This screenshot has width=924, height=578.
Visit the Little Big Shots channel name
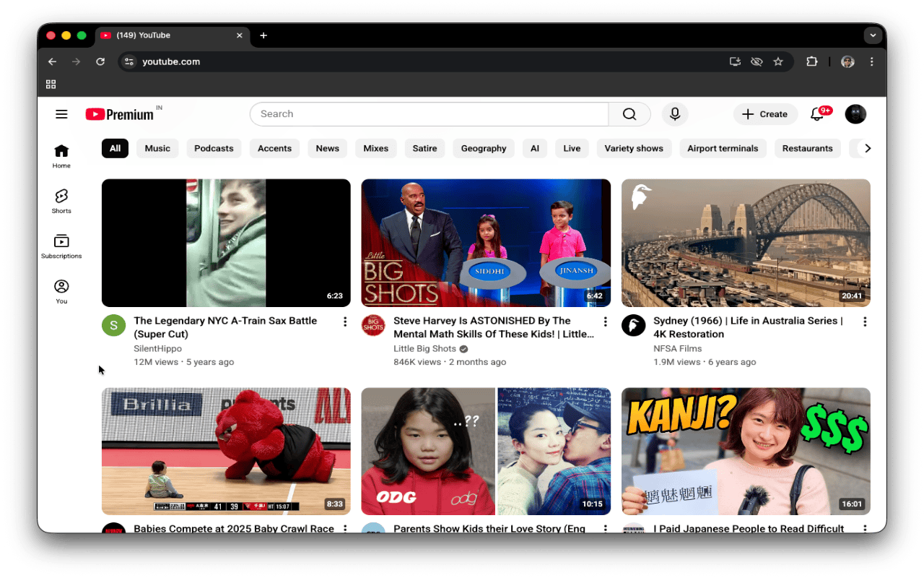point(425,348)
